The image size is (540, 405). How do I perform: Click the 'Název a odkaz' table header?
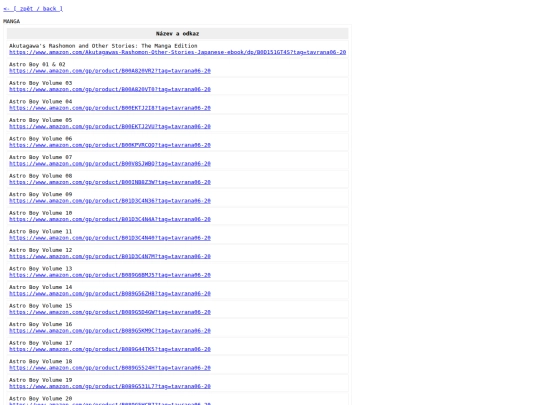tap(177, 33)
